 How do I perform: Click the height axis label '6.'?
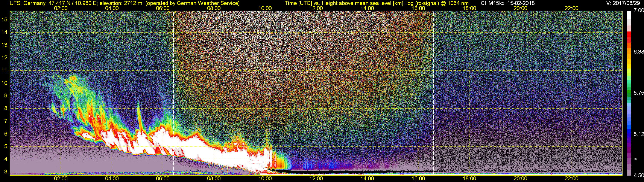tap(6, 134)
